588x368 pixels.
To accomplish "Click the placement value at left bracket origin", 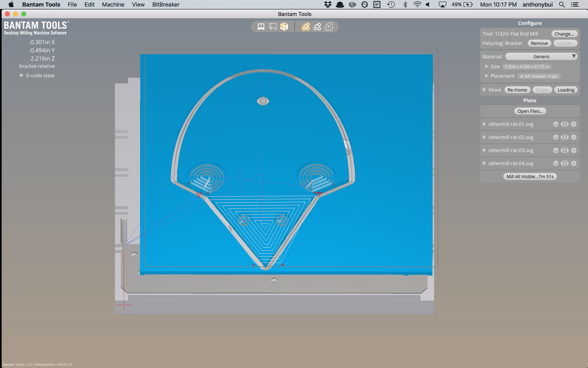I will pos(539,76).
